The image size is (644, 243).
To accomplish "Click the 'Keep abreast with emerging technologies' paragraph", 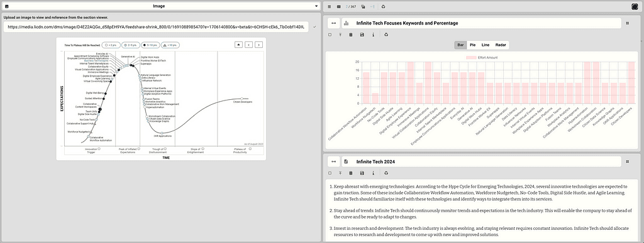I will (480, 193).
